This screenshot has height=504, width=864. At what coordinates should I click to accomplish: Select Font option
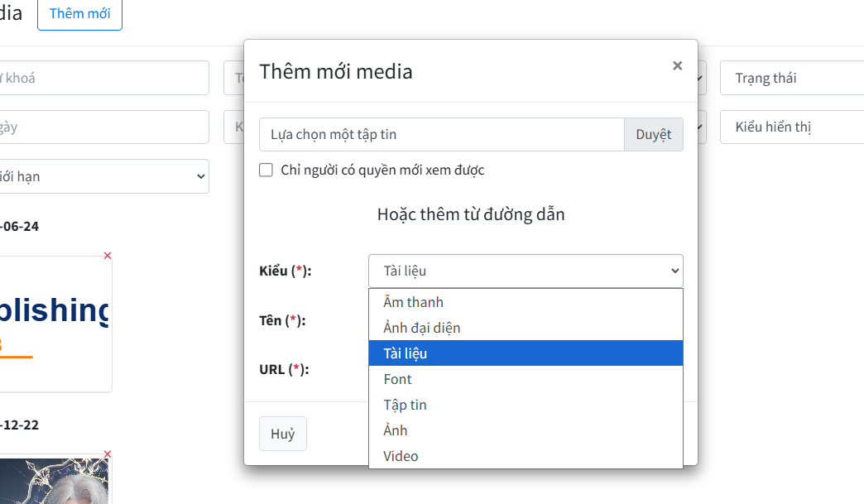pos(526,379)
